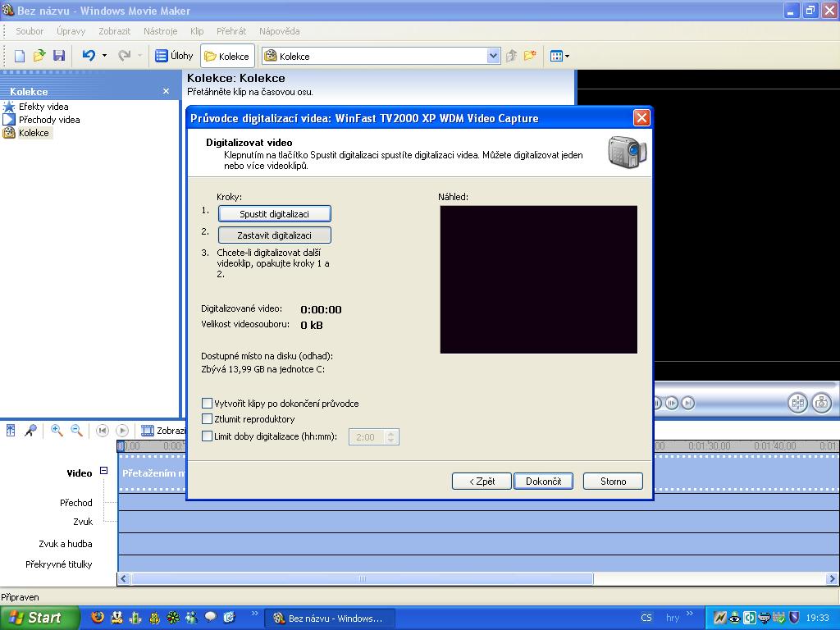Click Dokončit to finish the wizard
Viewport: 840px width, 630px height.
[543, 481]
